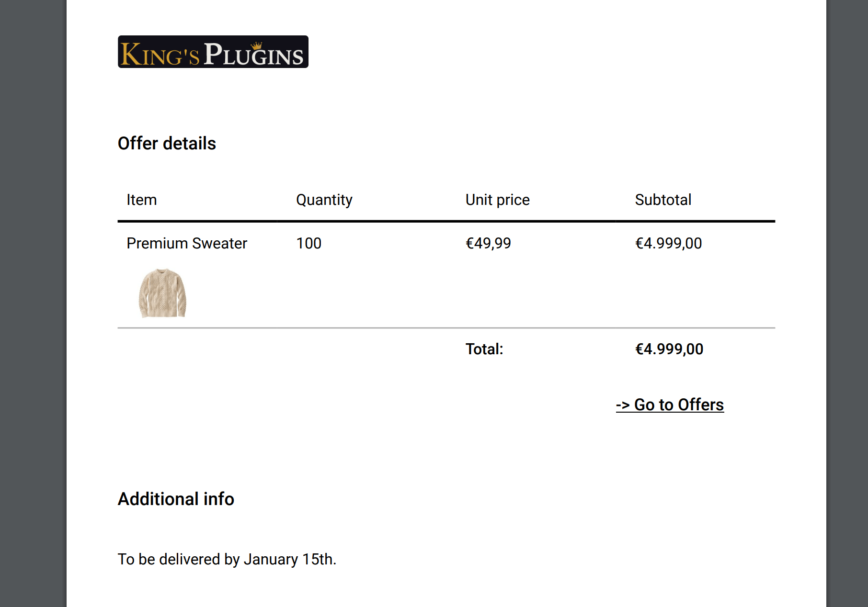Viewport: 868px width, 607px height.
Task: Click the crown on the Plugins logo
Action: 257,46
